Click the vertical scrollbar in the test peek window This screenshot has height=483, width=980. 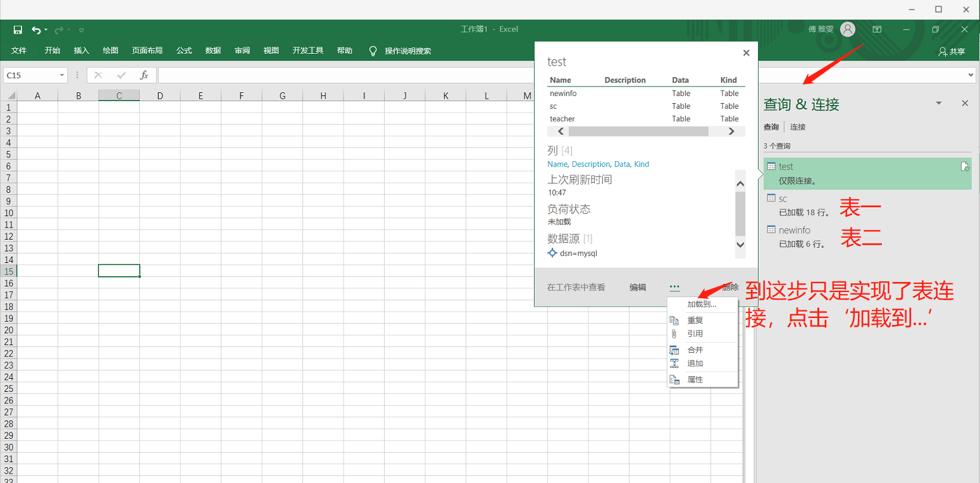coord(740,215)
